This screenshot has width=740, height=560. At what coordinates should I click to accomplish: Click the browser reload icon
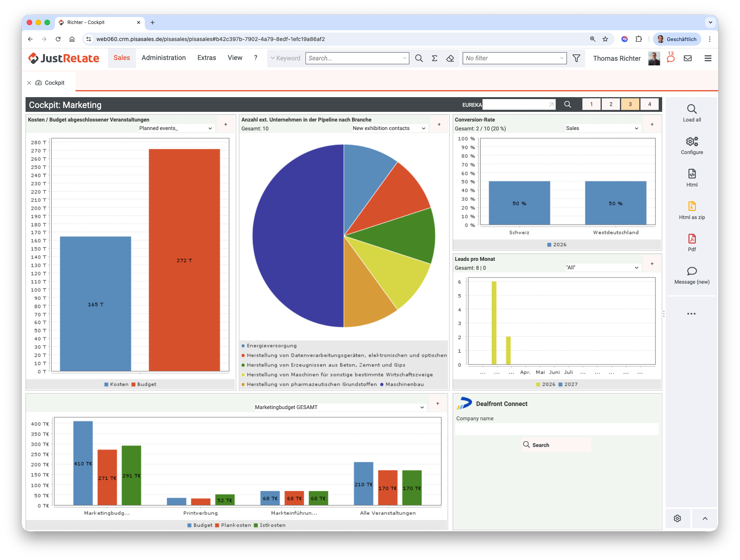tap(58, 39)
